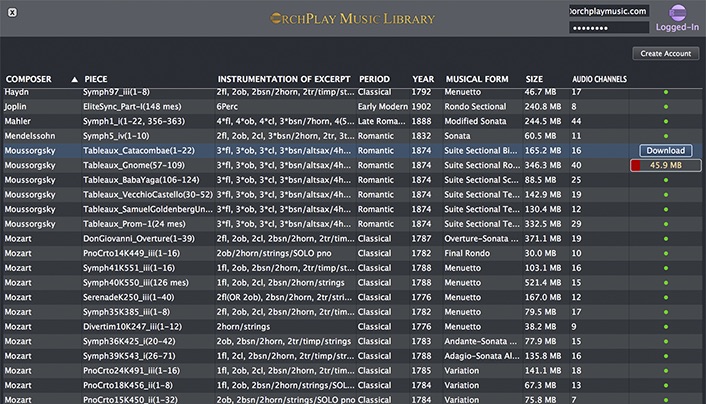Toggle sort arrow next to COMPOSER
This screenshot has width=706, height=404.
[x=74, y=80]
